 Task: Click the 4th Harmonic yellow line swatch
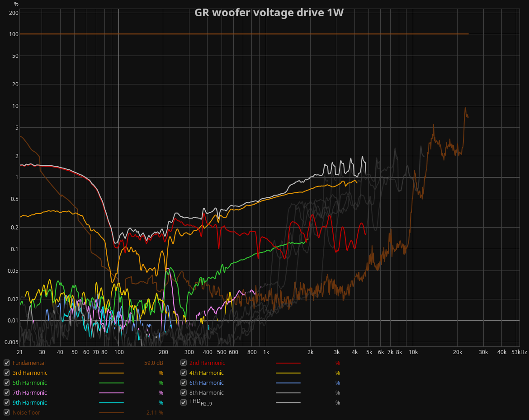pos(288,373)
